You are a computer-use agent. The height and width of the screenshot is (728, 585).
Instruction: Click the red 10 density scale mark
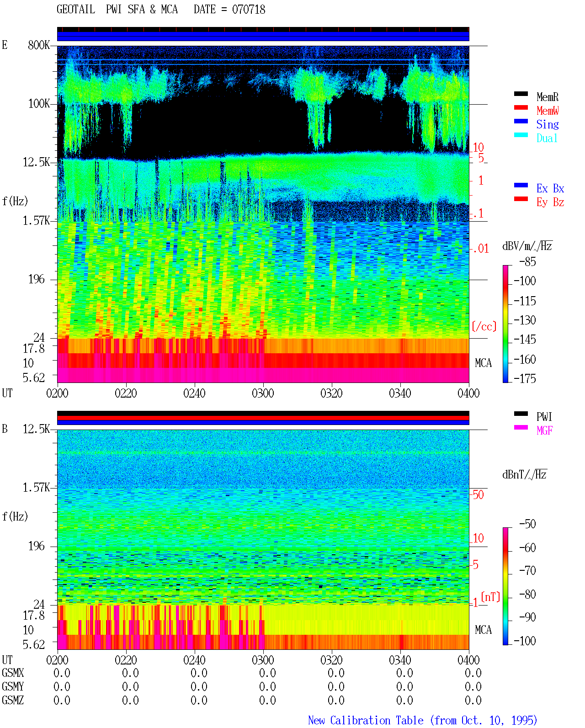coord(478,148)
